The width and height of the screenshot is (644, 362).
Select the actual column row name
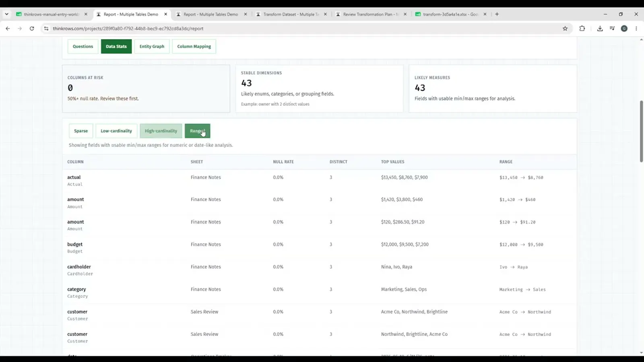[74, 177]
